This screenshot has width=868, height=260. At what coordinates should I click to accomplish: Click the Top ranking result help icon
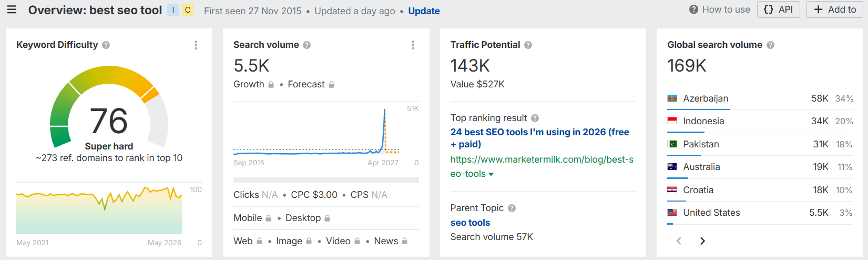coord(535,118)
